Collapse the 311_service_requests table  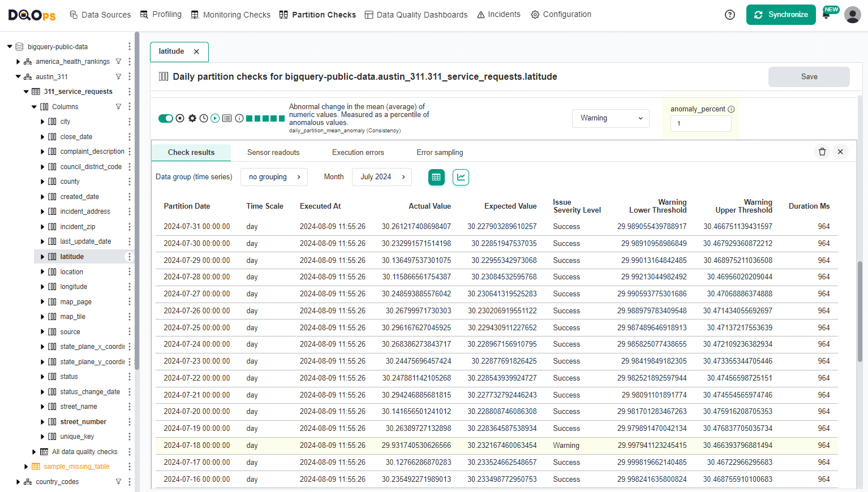(x=26, y=92)
